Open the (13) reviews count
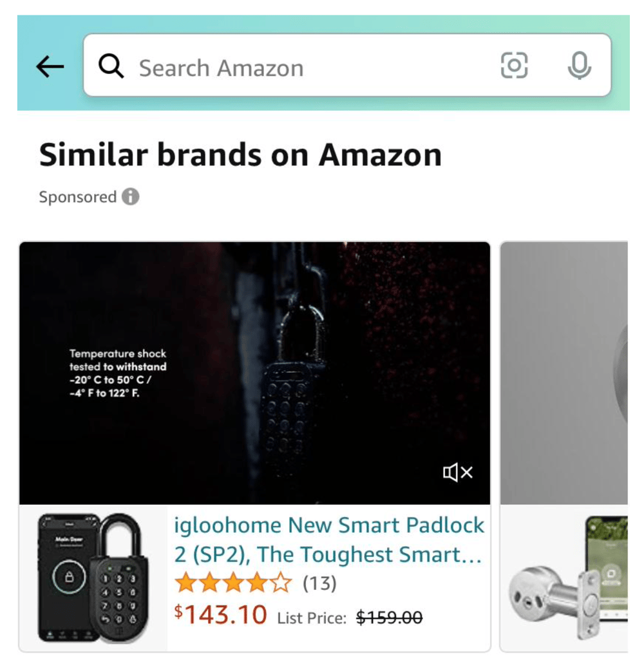Viewport: 644px width, 671px height. pos(319,583)
